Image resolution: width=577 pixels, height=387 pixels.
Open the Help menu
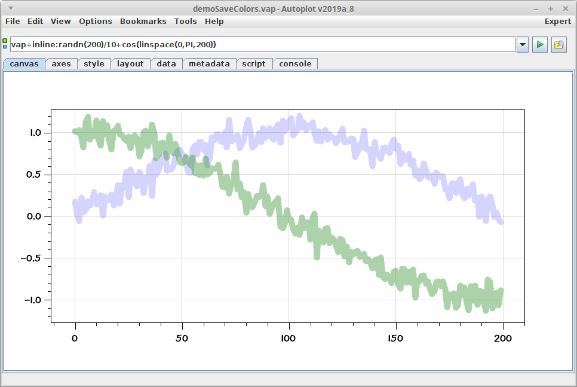pyautogui.click(x=214, y=21)
